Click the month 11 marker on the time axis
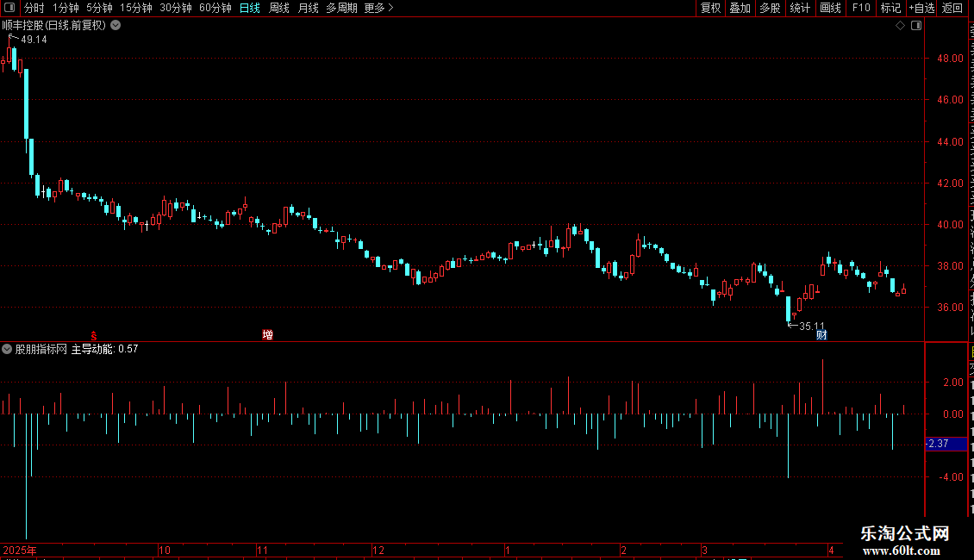Image resolution: width=974 pixels, height=560 pixels. [262, 550]
